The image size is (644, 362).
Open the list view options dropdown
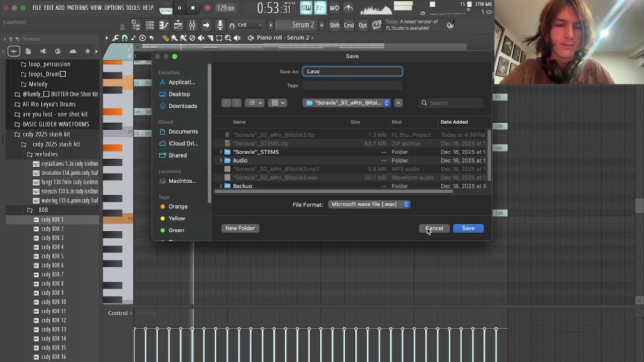tap(255, 103)
